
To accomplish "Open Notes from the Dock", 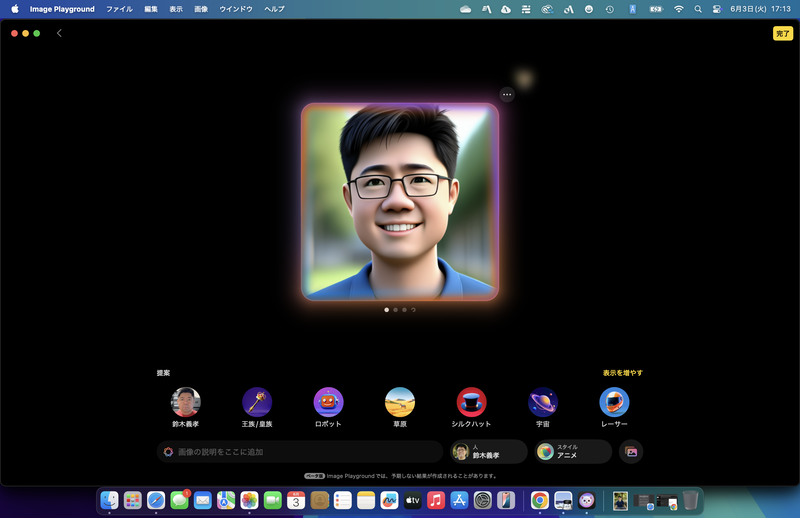I will [x=366, y=501].
